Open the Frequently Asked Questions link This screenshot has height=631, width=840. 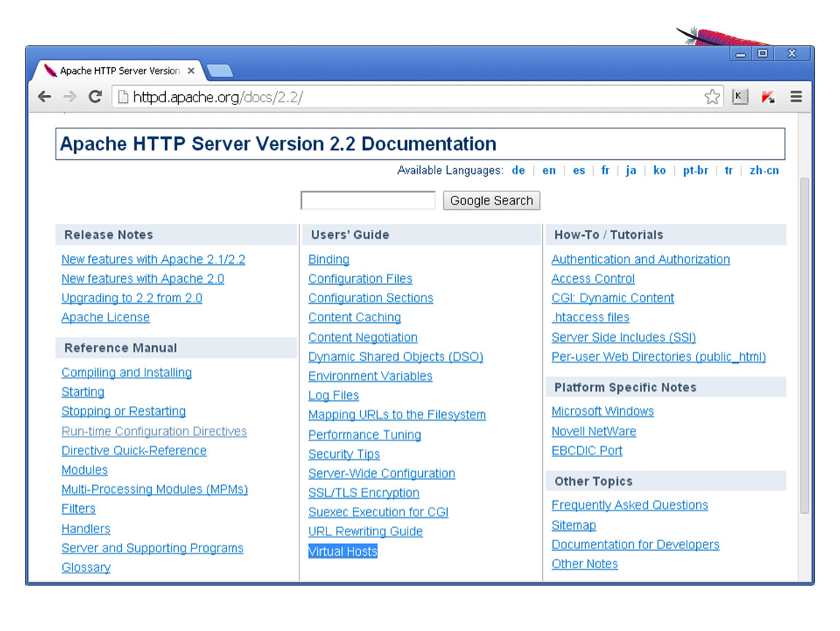(629, 505)
